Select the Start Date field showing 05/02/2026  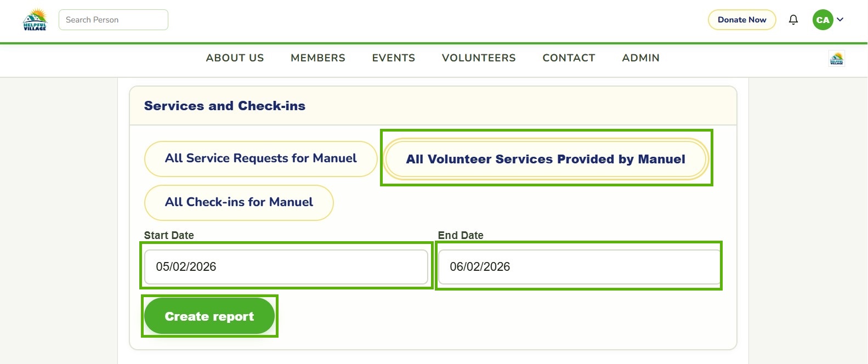pos(286,267)
